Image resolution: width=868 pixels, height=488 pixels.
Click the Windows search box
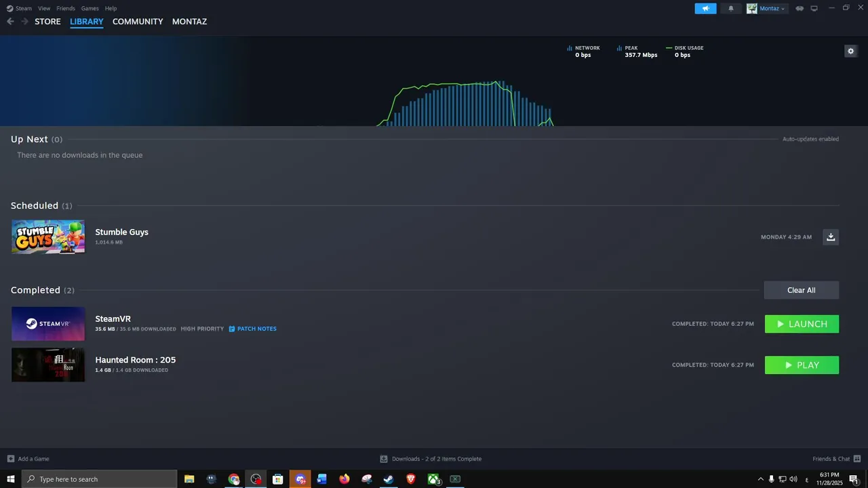pyautogui.click(x=100, y=479)
